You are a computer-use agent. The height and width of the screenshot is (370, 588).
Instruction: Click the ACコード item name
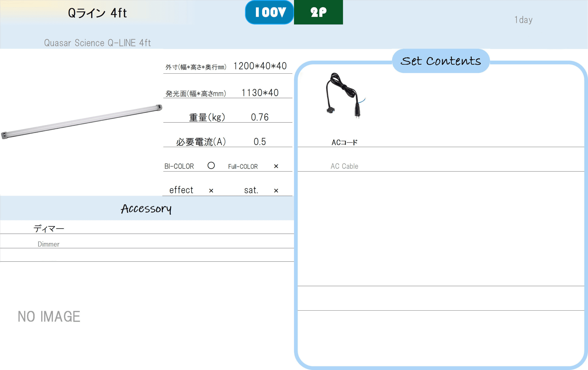pos(345,142)
